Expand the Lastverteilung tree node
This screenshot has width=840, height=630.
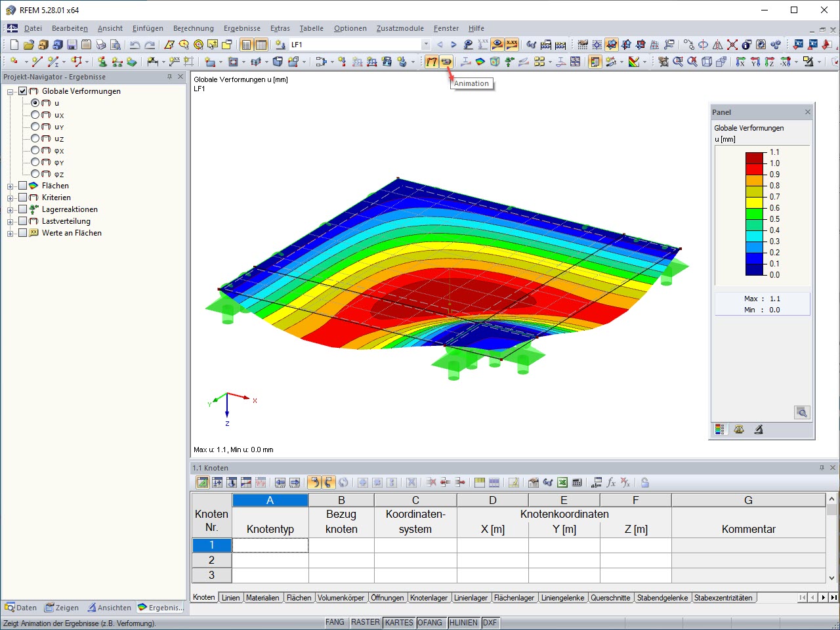coord(10,222)
